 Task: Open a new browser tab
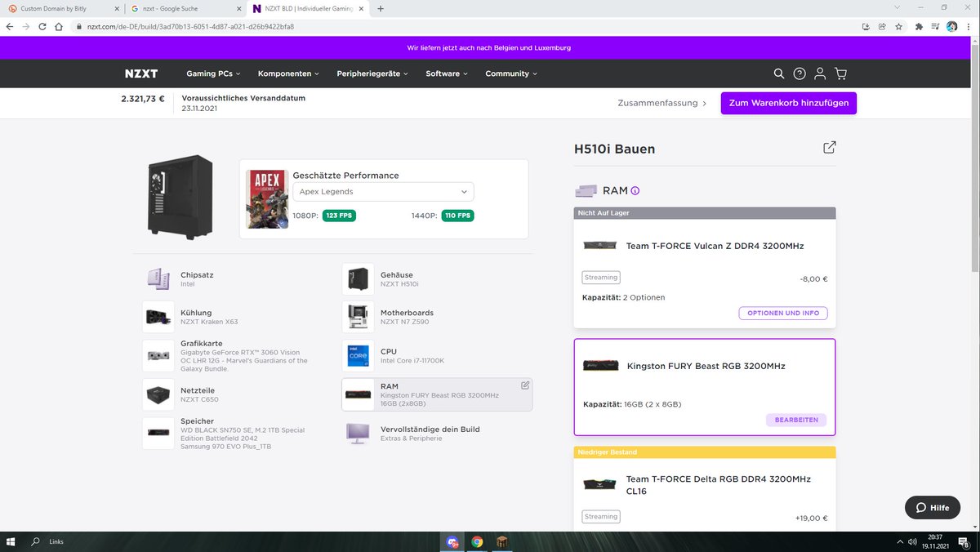(381, 8)
